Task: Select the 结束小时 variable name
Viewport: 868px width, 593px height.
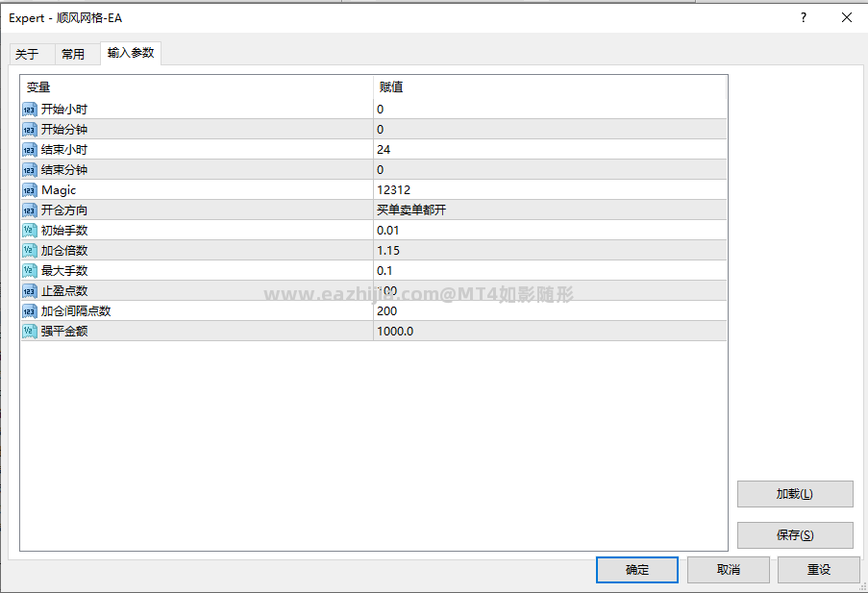Action: click(64, 150)
